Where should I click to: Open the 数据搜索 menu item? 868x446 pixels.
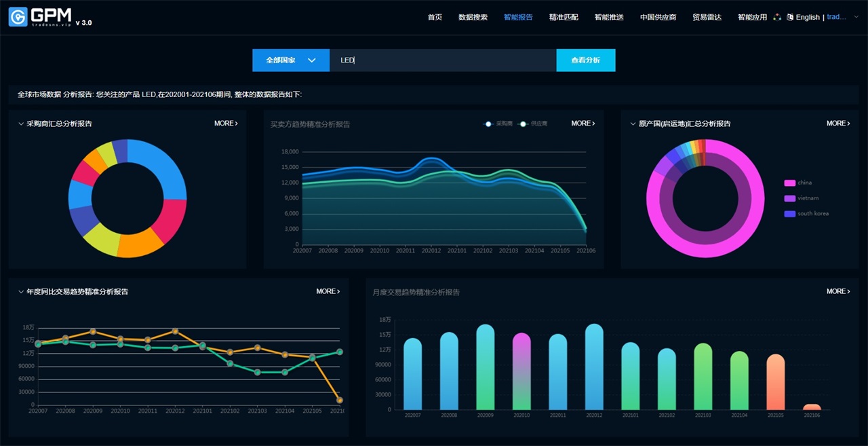tap(473, 17)
